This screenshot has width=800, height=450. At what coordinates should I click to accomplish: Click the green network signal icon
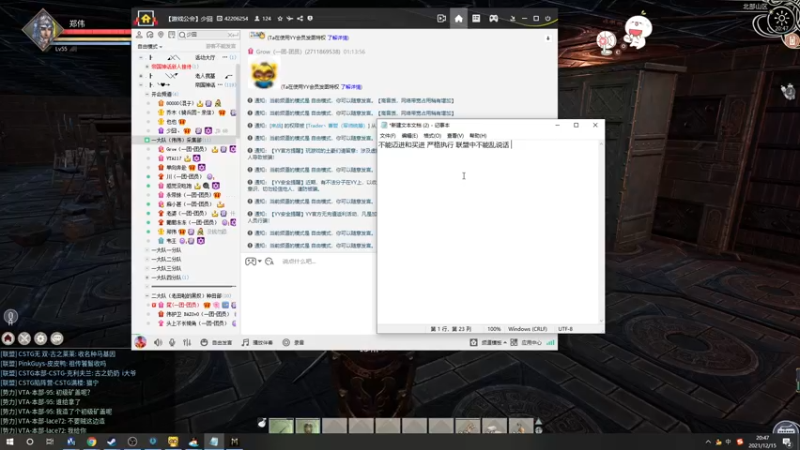551,342
